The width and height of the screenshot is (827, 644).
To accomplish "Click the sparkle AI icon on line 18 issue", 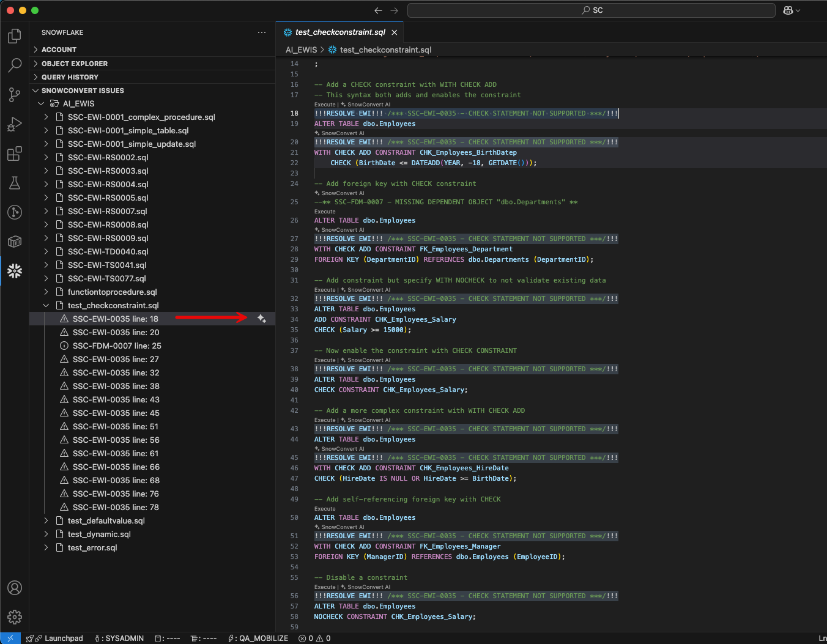I will 262,319.
